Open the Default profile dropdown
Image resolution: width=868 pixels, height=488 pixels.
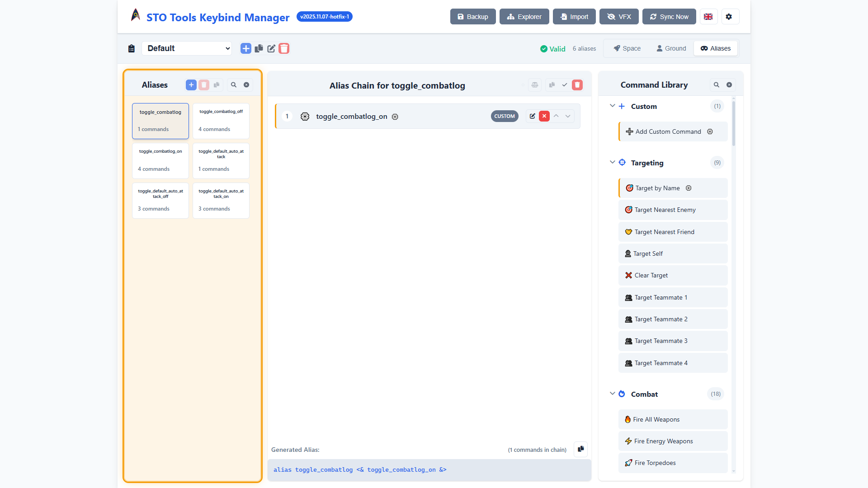tap(187, 48)
